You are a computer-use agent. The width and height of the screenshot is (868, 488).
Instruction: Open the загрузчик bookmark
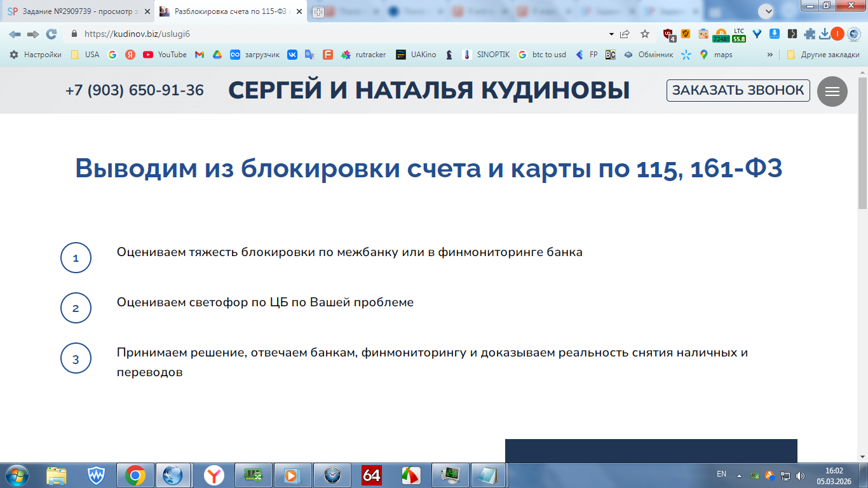pyautogui.click(x=255, y=55)
